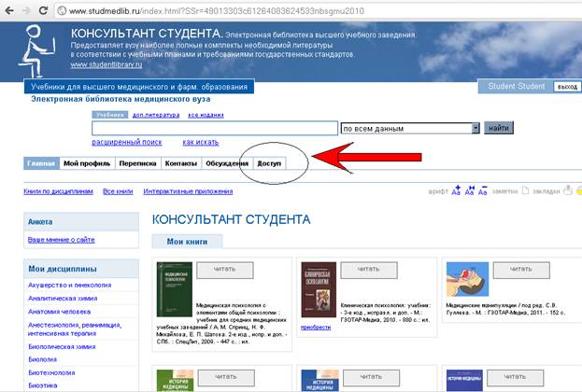Click the green Медицинская психология book cover
Viewport: 582px width, 392px height.
tap(175, 289)
